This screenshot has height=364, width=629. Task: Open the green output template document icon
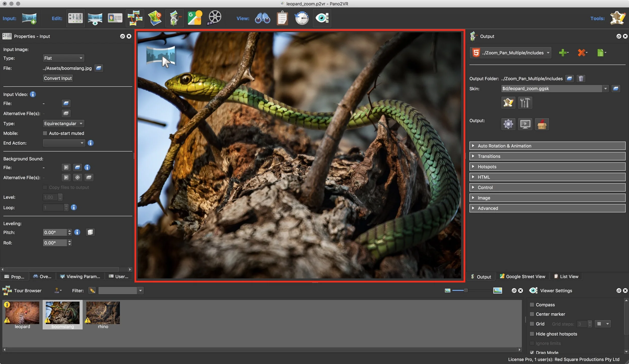click(x=602, y=53)
